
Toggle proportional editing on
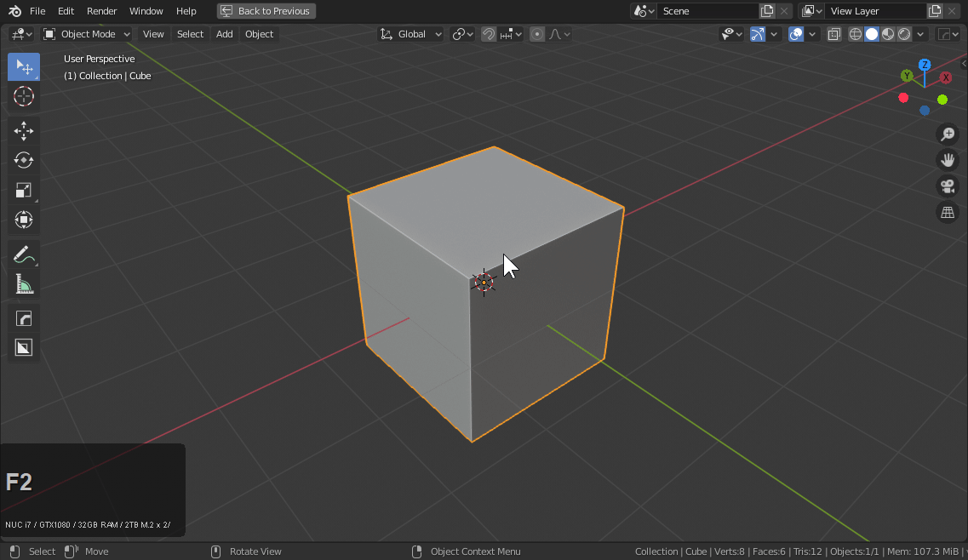(x=536, y=34)
